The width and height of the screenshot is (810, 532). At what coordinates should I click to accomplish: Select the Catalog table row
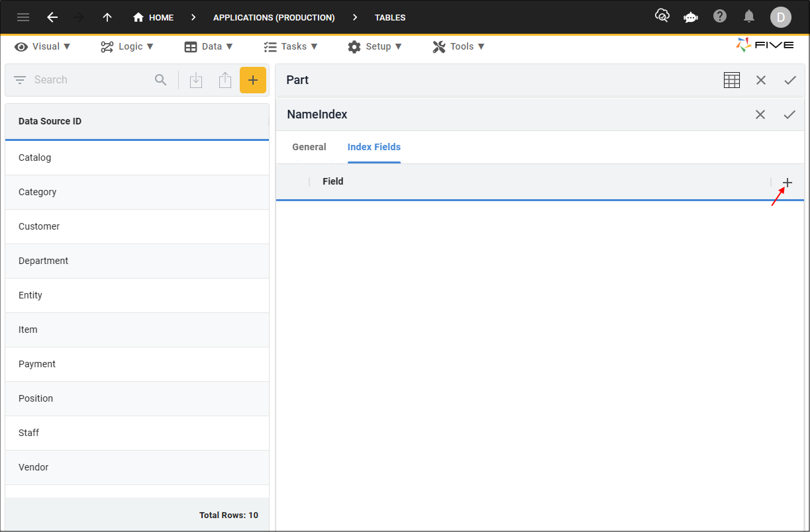pyautogui.click(x=137, y=157)
